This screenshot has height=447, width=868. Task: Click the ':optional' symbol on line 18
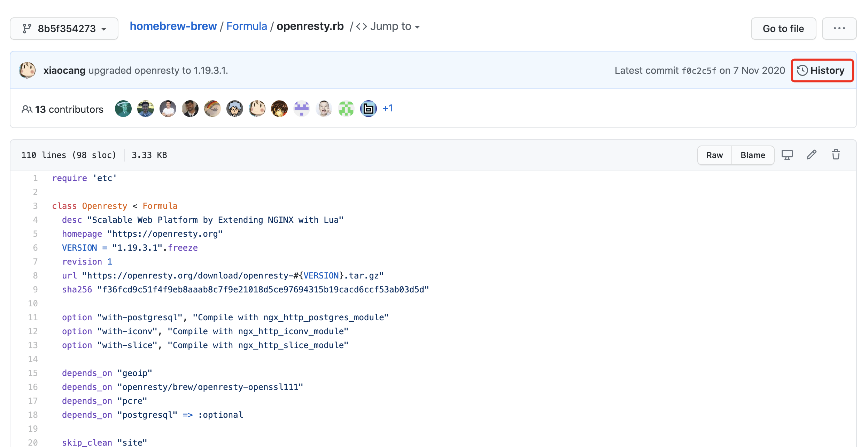[x=220, y=415]
